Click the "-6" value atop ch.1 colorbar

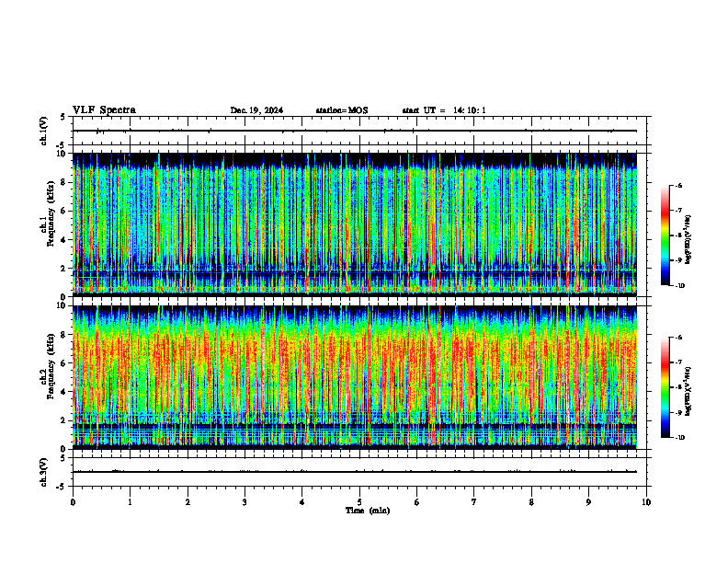click(x=678, y=186)
